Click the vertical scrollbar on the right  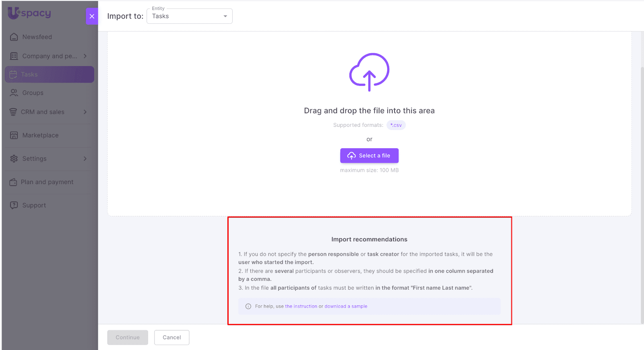tap(642, 193)
